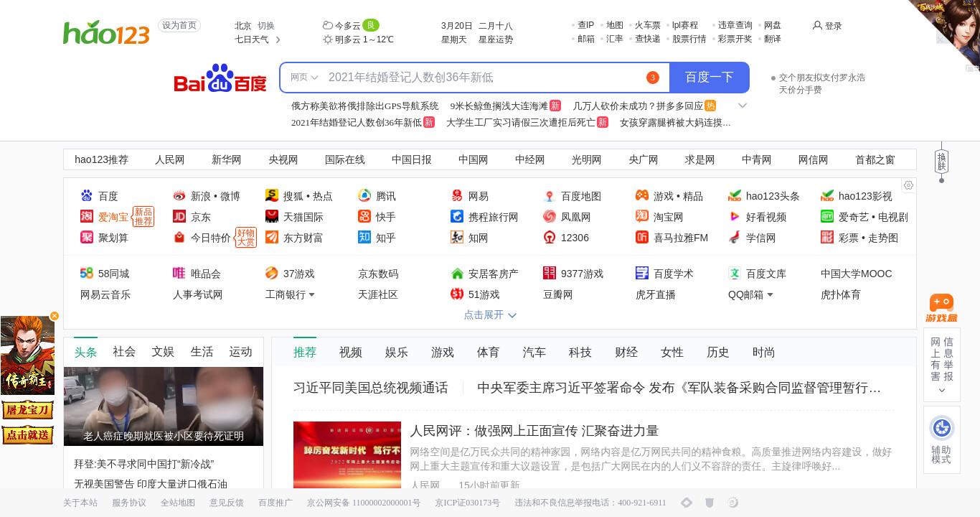The height and width of the screenshot is (517, 980).
Task: Open 今日特价 shopping link
Action: coord(211,238)
